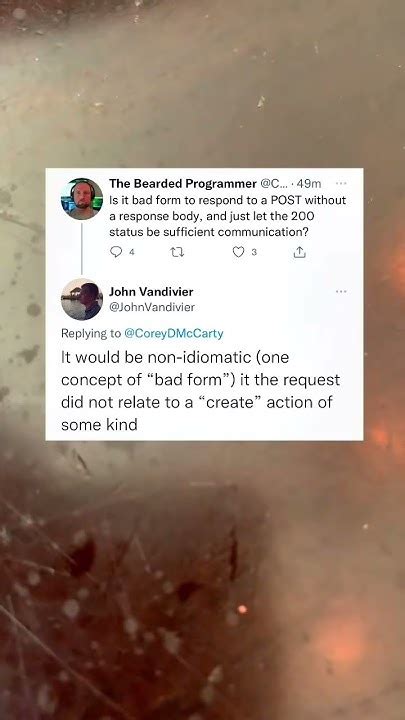Like the tweet with the heart icon
The height and width of the screenshot is (720, 405).
[x=238, y=252]
